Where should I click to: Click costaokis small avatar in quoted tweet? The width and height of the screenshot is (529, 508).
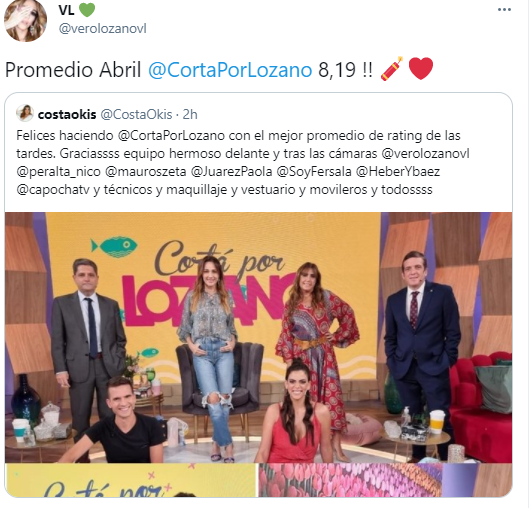tap(25, 113)
